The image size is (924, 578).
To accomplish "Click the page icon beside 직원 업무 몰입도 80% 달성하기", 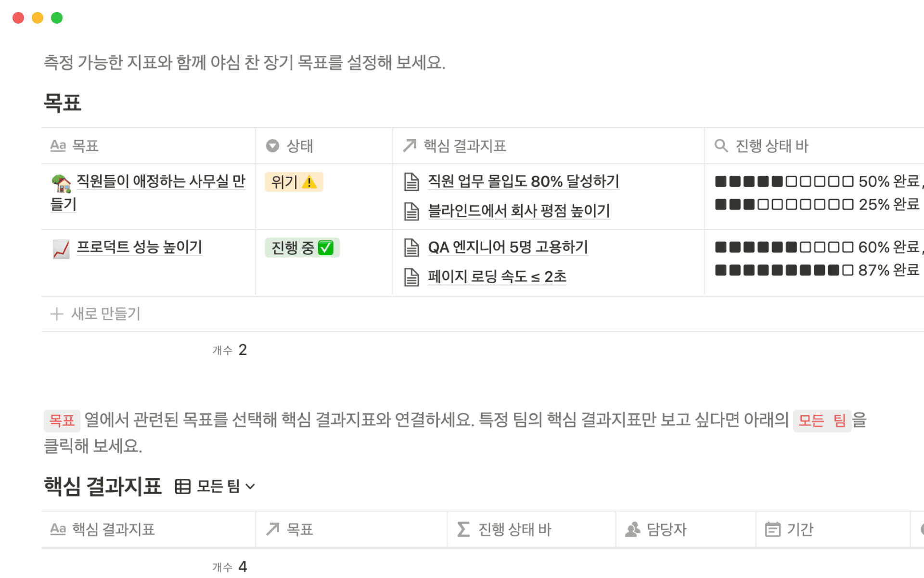I will point(411,182).
